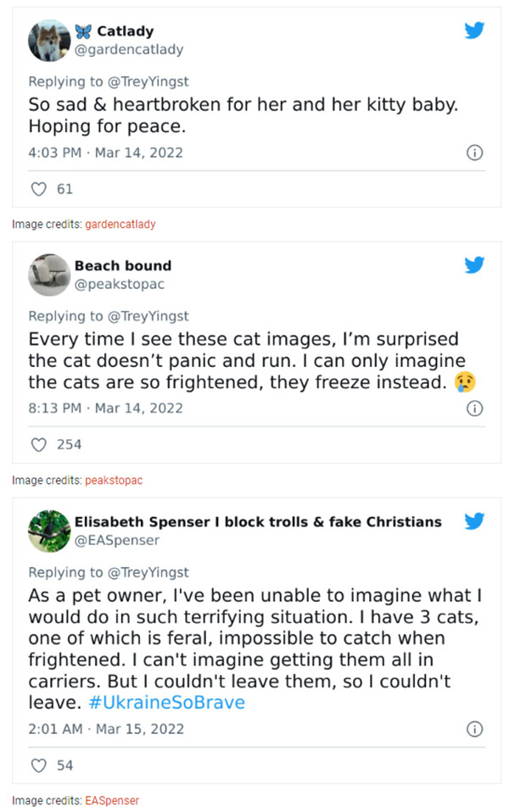Open the info icon on Beach bound's tweet
The height and width of the screenshot is (812, 509).
pos(475,408)
